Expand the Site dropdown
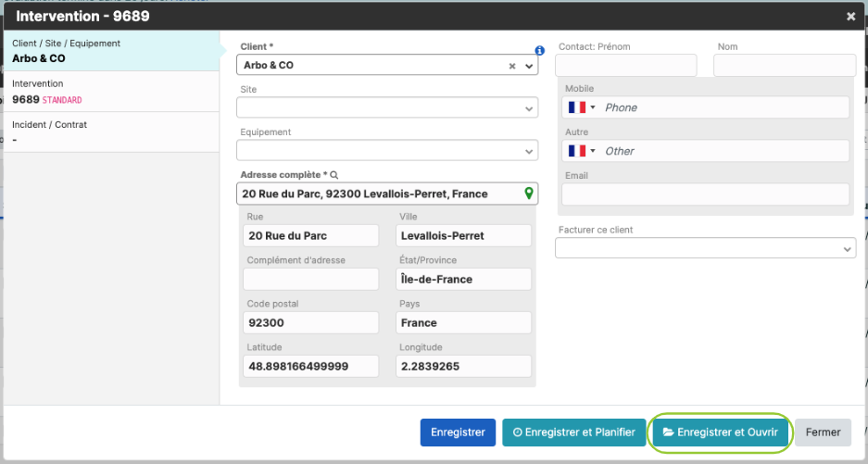 [x=529, y=108]
